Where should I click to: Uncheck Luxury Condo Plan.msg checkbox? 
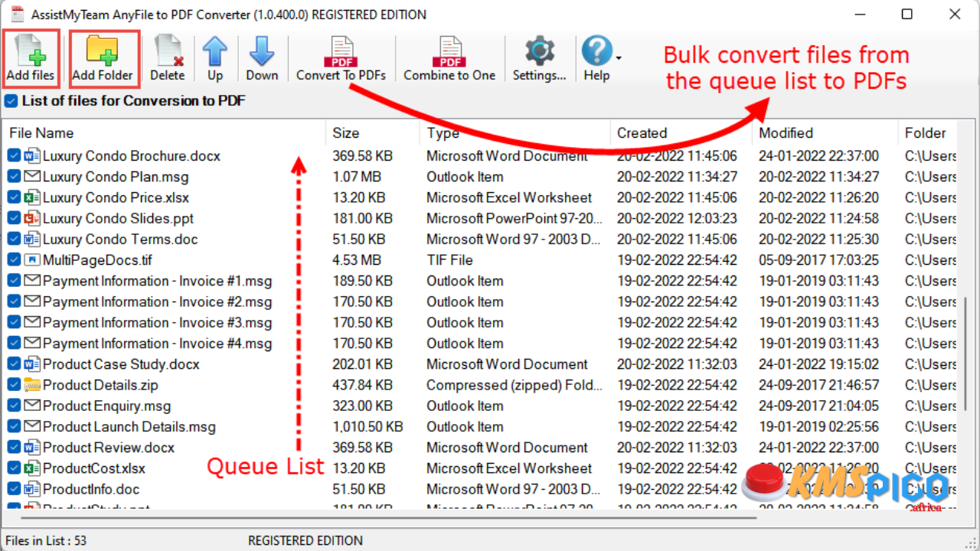[x=14, y=177]
